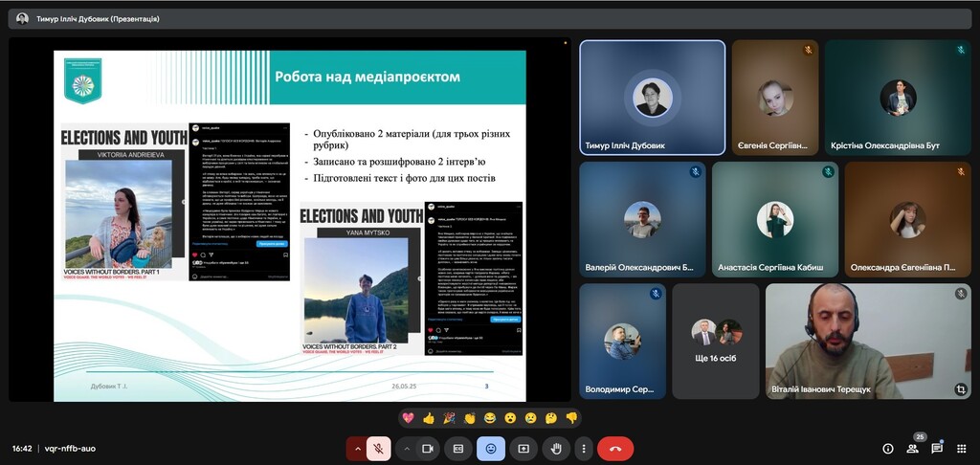Click the shared presentation slide

[x=290, y=223]
